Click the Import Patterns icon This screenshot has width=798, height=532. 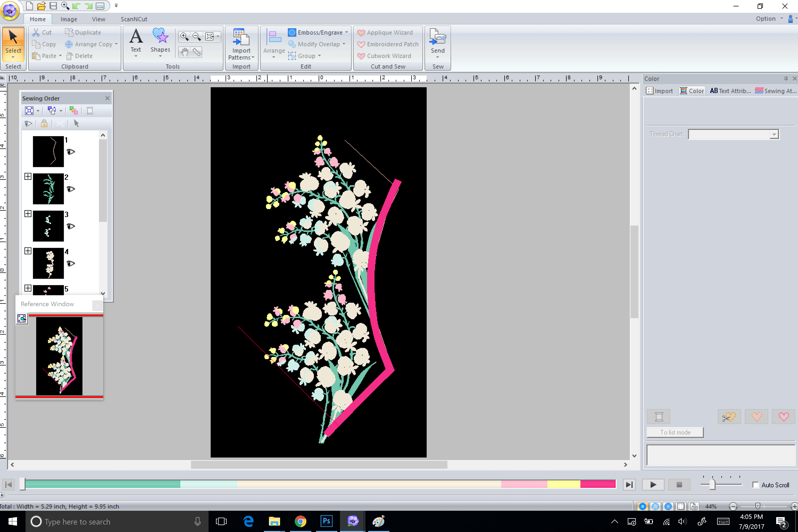pos(241,37)
